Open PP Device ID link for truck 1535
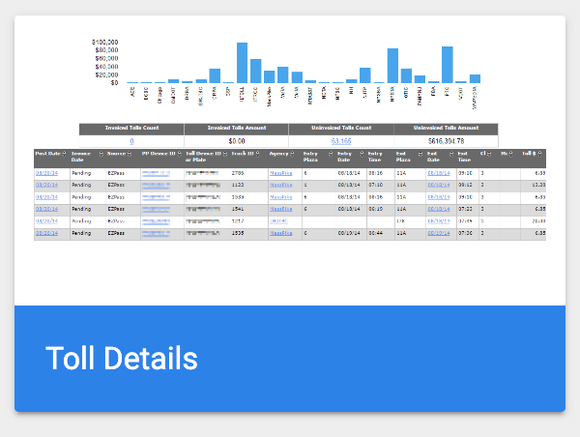This screenshot has height=437, width=580. [x=156, y=233]
